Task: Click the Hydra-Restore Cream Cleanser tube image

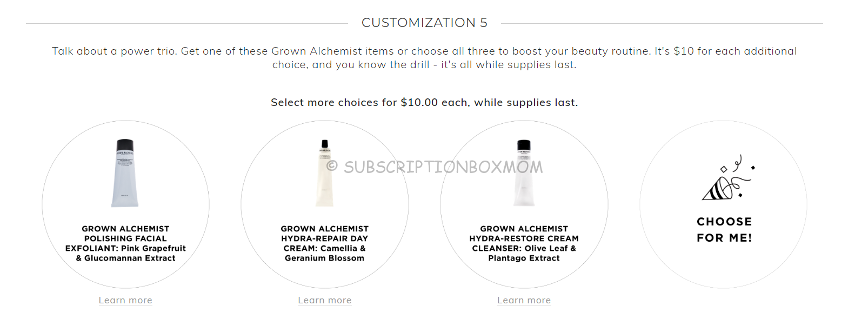Action: pos(524,173)
